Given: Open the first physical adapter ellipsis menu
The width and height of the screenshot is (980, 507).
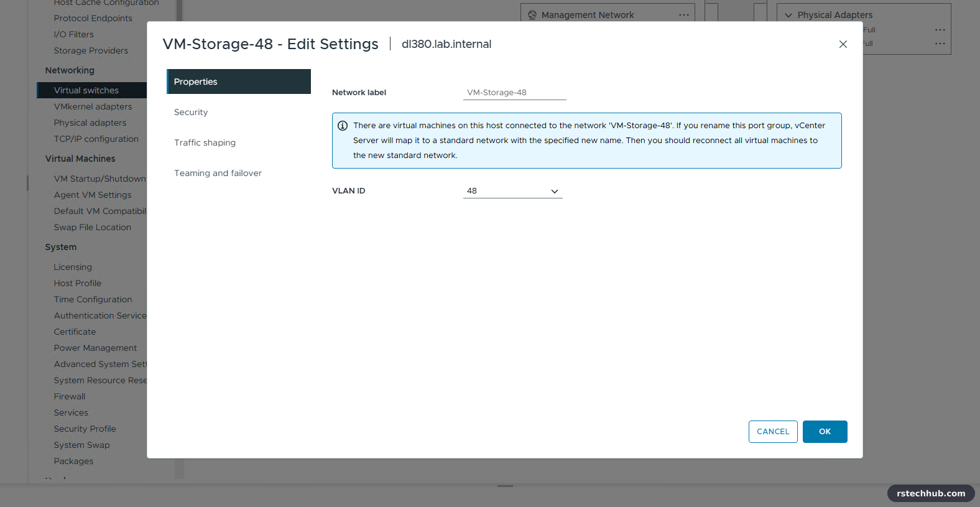Looking at the screenshot, I should pyautogui.click(x=940, y=30).
